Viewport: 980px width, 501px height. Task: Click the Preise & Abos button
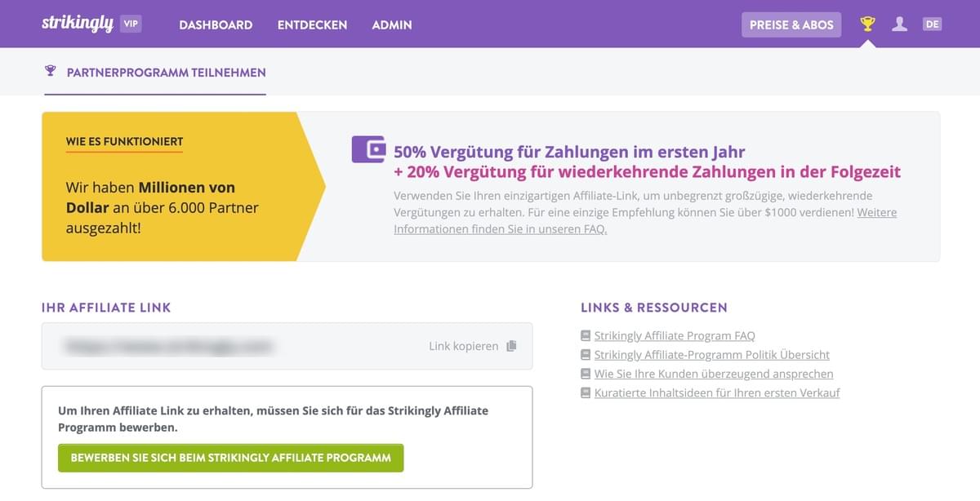[x=791, y=24]
